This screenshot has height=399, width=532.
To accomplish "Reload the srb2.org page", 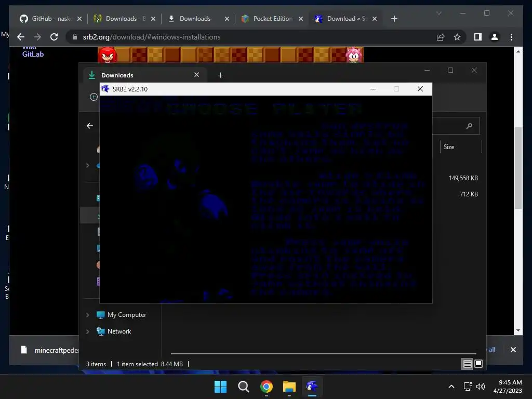I will coord(54,37).
